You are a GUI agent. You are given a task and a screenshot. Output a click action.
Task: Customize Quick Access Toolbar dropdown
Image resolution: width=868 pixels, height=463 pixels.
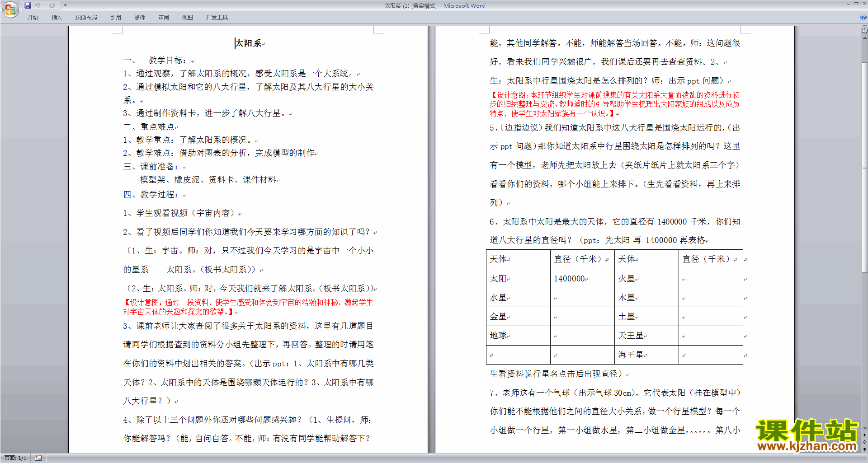65,5
